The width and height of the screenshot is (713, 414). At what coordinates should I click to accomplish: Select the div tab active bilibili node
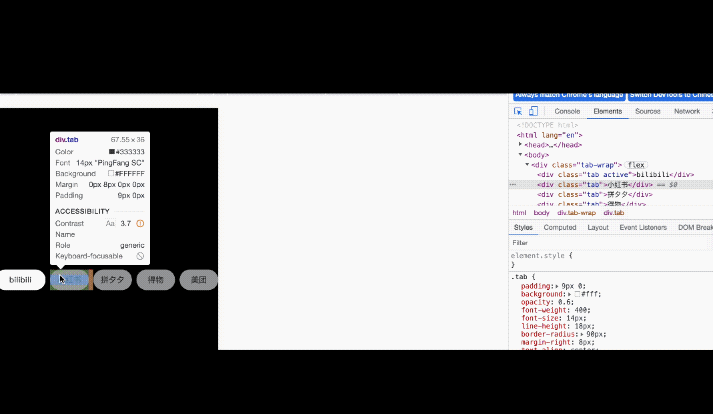pos(615,175)
